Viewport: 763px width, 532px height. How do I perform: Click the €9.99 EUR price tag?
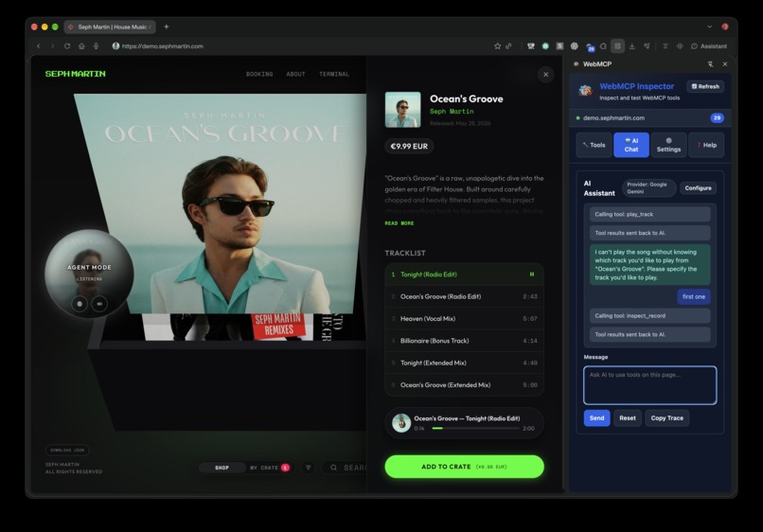[409, 147]
